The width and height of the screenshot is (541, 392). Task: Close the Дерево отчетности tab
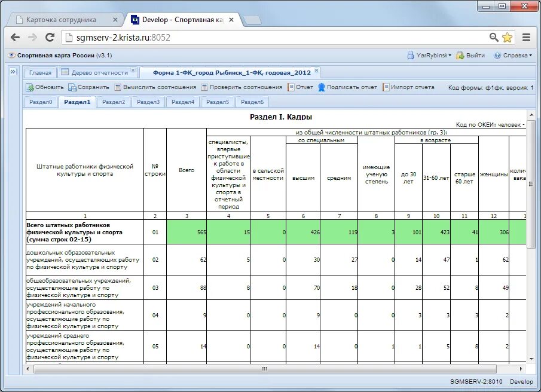133,70
